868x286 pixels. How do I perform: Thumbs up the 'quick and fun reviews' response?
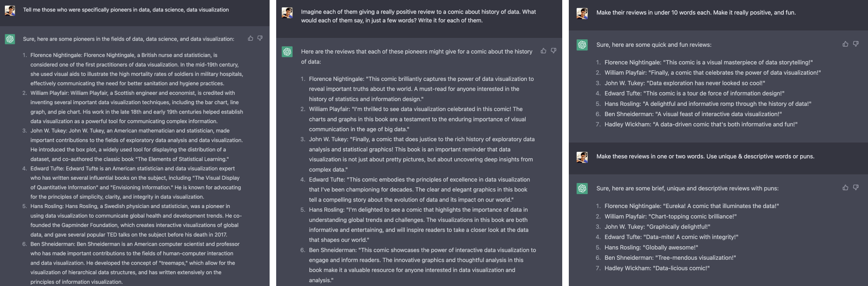coord(845,44)
